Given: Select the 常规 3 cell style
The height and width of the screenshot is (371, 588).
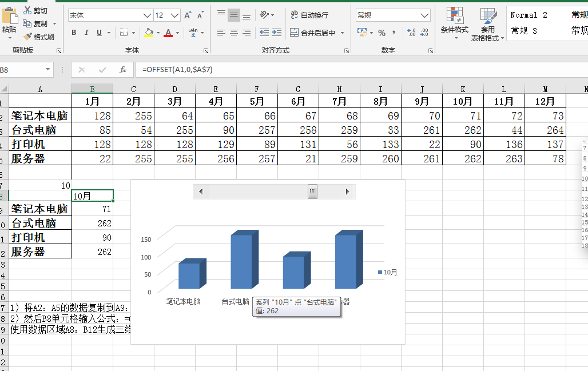Looking at the screenshot, I should tap(524, 31).
